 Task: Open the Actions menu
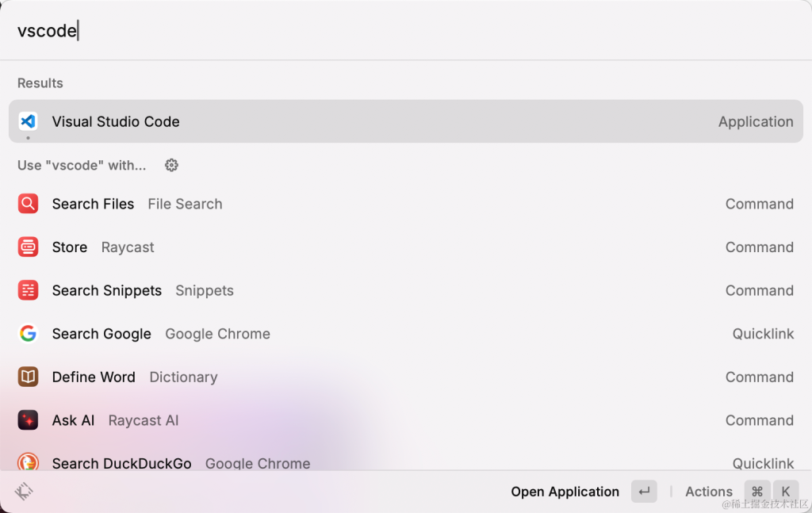709,492
